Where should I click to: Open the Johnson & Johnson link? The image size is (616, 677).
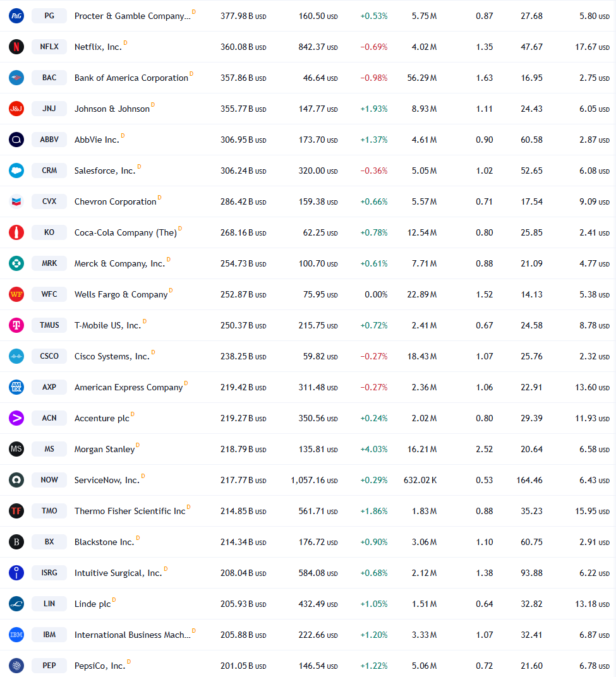(112, 109)
